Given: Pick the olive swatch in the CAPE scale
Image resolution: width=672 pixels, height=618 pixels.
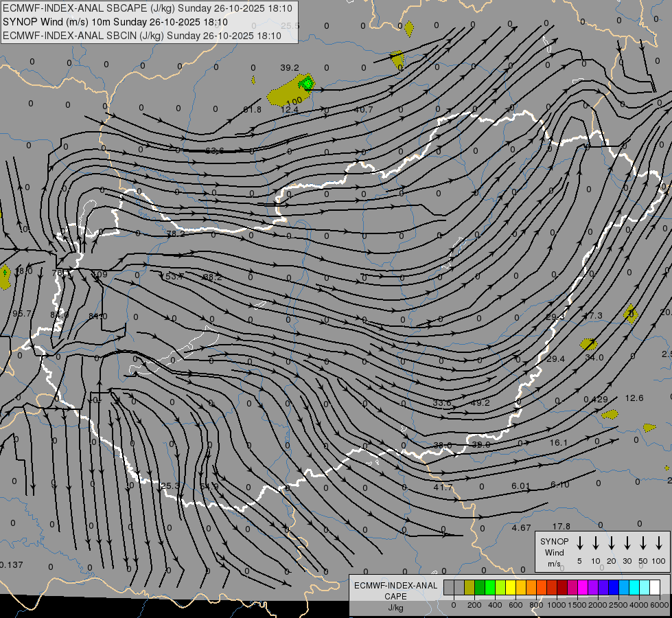Looking at the screenshot, I should tap(470, 588).
